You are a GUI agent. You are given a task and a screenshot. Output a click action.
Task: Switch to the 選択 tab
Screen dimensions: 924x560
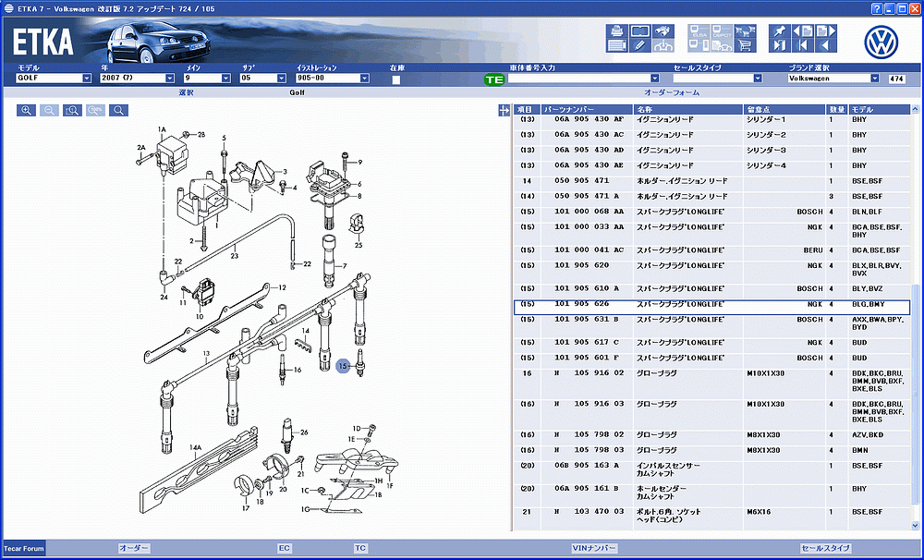point(187,92)
